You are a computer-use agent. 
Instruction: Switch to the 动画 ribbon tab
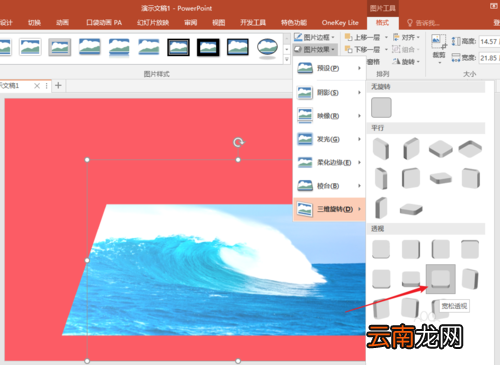tap(62, 23)
